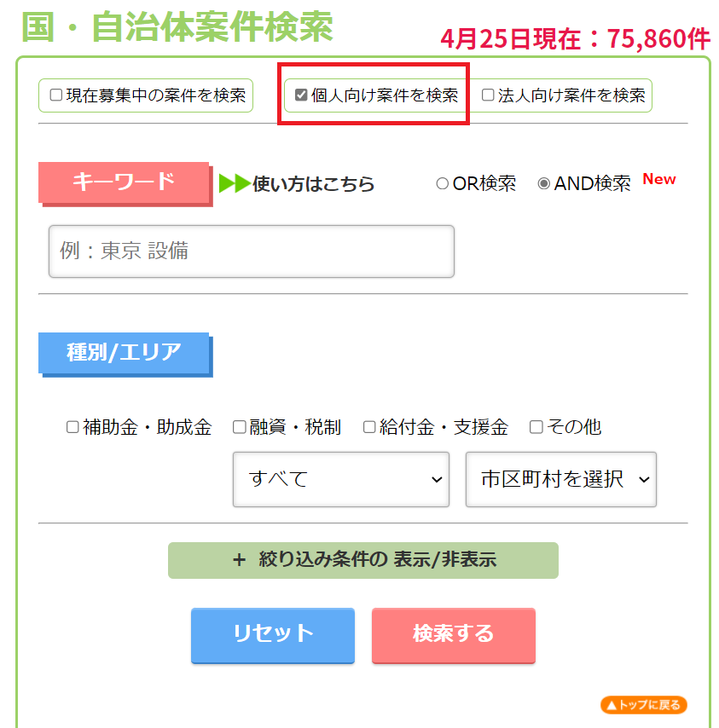Image resolution: width=719 pixels, height=728 pixels.
Task: Expand the 市区町村を選択 dropdown
Action: tap(560, 479)
